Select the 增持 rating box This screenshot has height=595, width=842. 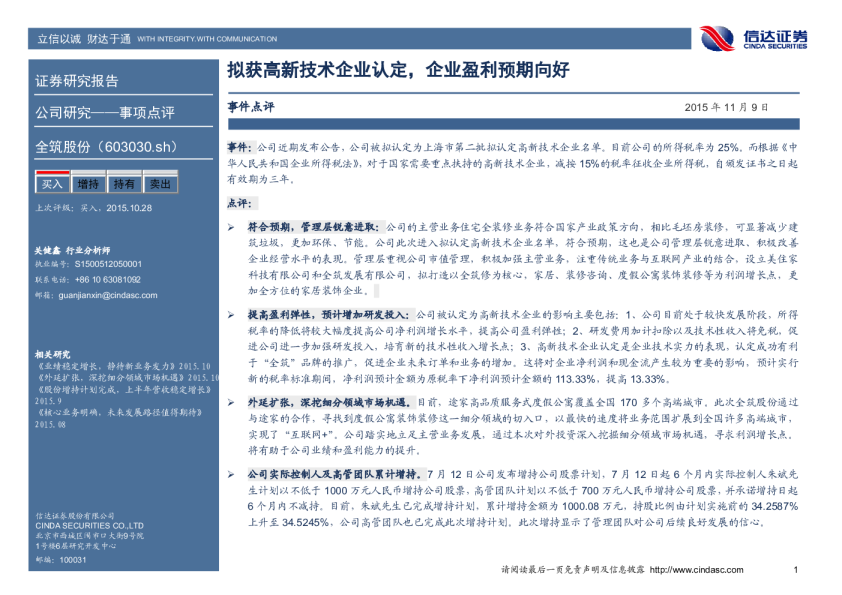88,184
